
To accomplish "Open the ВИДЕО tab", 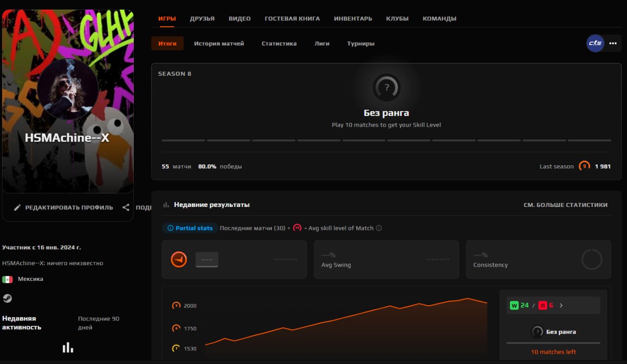I will 240,19.
